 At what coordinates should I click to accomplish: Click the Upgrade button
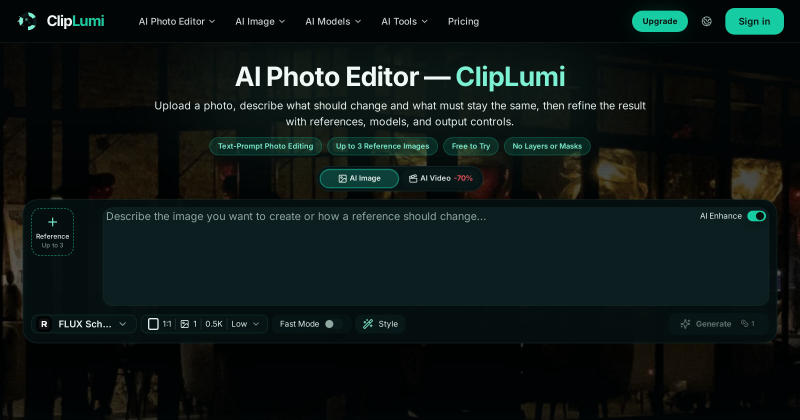click(x=660, y=21)
